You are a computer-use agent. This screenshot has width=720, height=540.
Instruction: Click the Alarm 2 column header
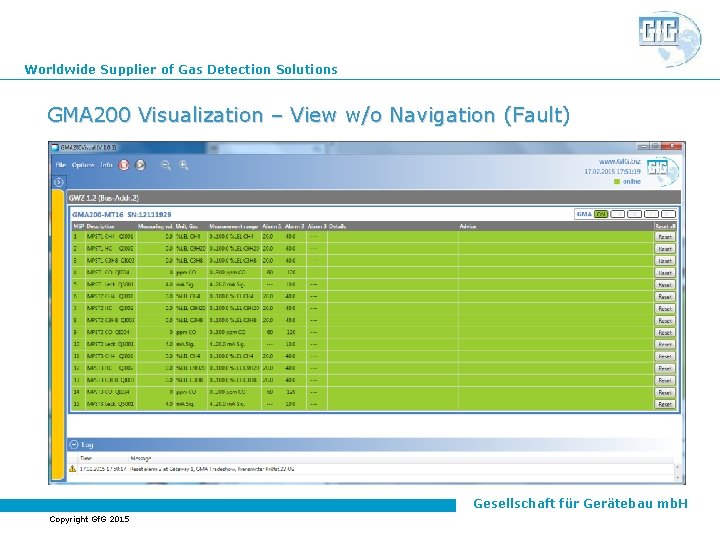pyautogui.click(x=294, y=226)
